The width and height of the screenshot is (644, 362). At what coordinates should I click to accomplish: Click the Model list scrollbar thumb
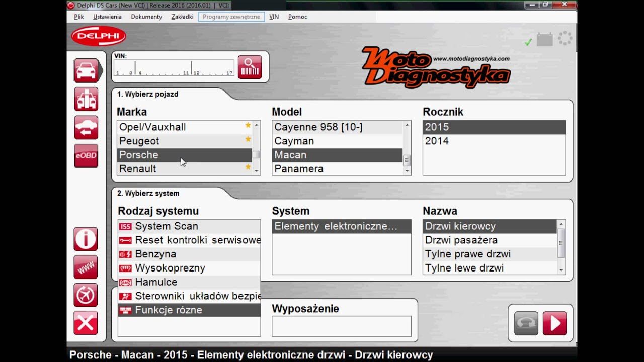click(x=407, y=160)
